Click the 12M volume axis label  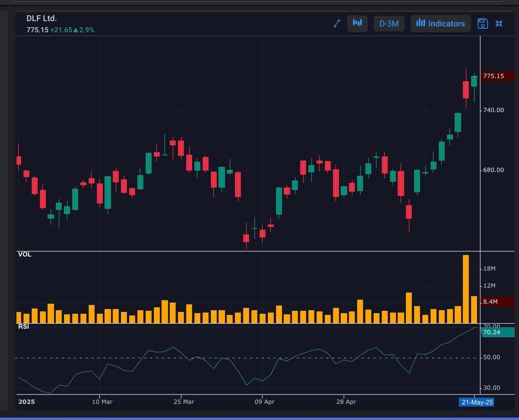click(x=489, y=286)
